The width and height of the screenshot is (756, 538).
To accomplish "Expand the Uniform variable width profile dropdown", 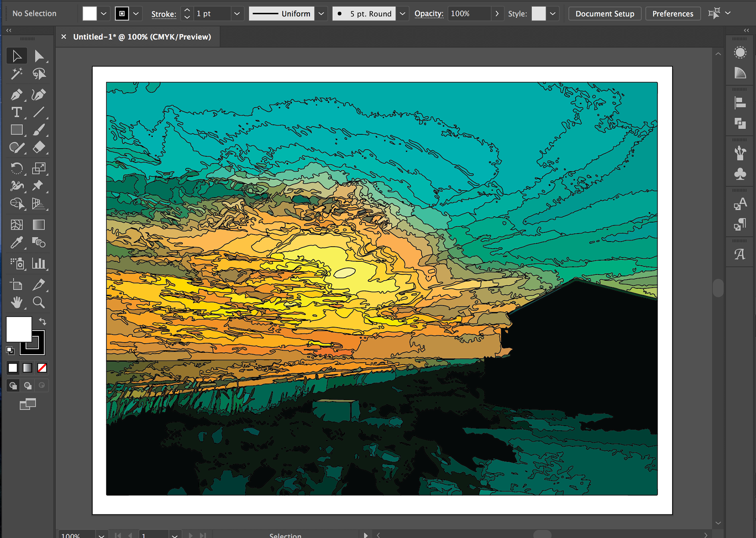I will point(321,14).
